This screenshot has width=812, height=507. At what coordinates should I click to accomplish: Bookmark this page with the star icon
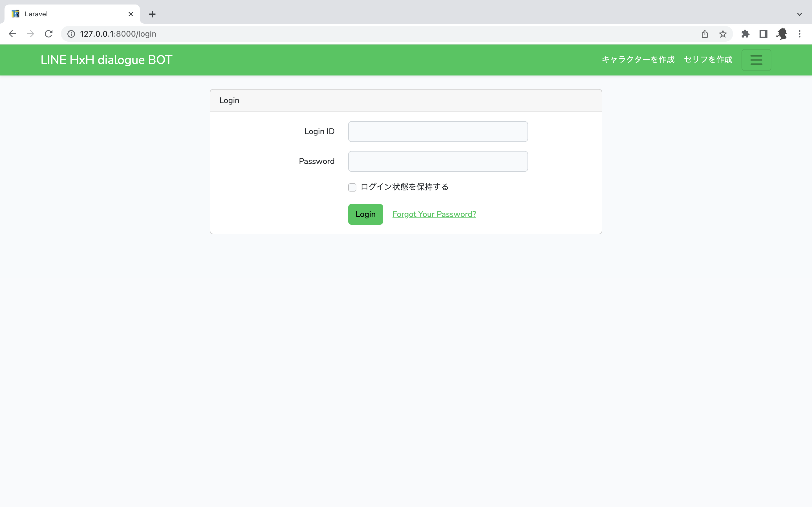pyautogui.click(x=722, y=34)
